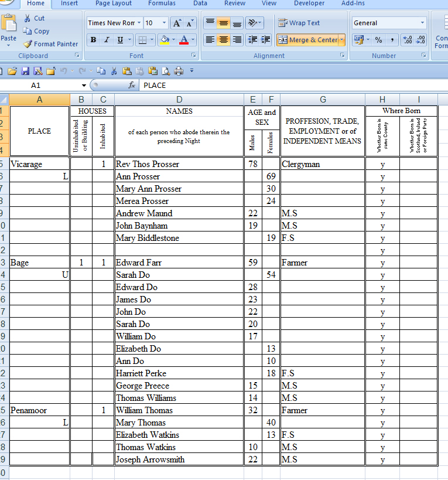
Task: Click the Cut scissors icon
Action: point(28,18)
